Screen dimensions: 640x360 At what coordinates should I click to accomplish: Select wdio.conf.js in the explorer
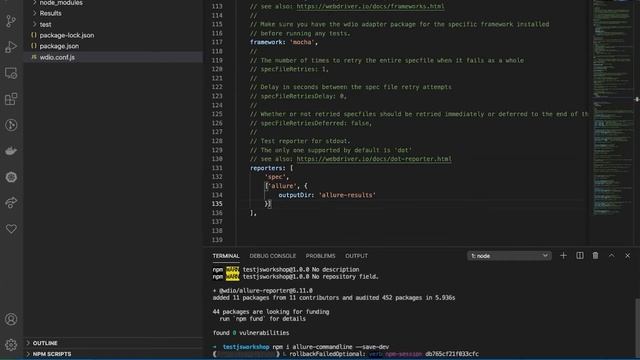tap(113, 57)
